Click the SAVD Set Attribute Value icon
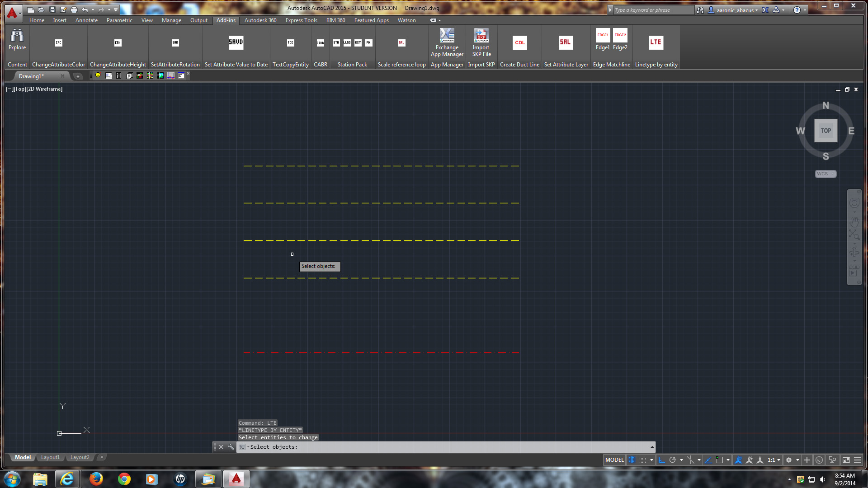Screen dimensions: 868x488 click(236, 42)
